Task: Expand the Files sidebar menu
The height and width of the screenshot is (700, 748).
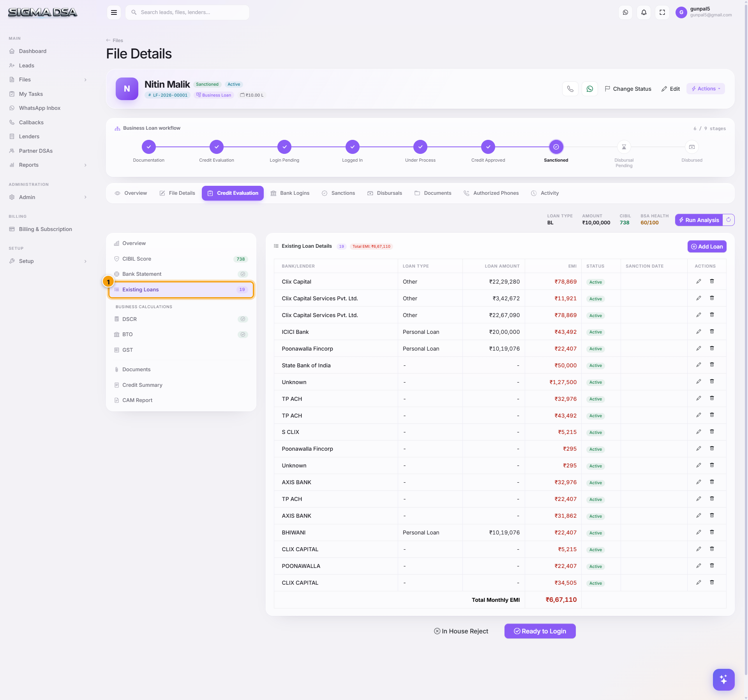Action: [x=48, y=79]
